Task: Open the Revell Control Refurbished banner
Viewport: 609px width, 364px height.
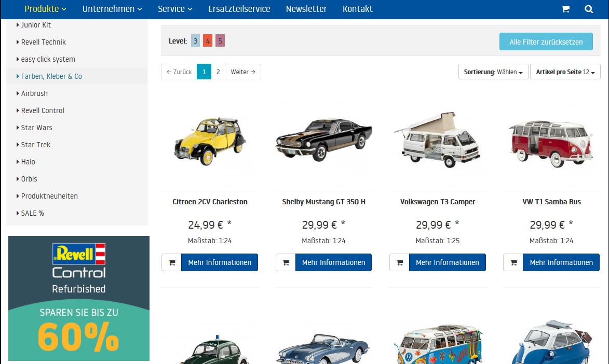Action: 79,298
